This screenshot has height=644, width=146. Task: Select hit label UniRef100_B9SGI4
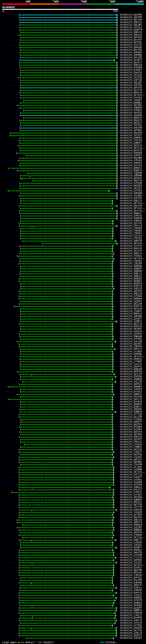pos(131,146)
